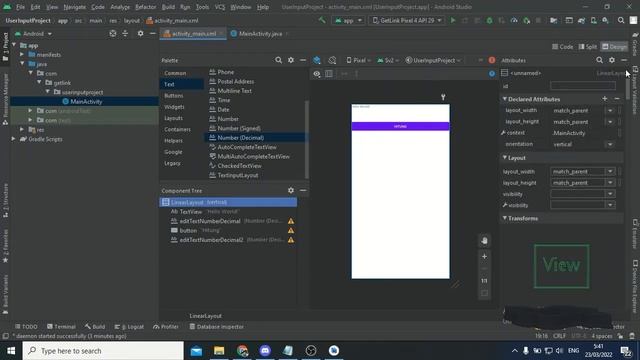Click the 1:1 zoom to 100% button
640x360 pixels.
[484, 281]
